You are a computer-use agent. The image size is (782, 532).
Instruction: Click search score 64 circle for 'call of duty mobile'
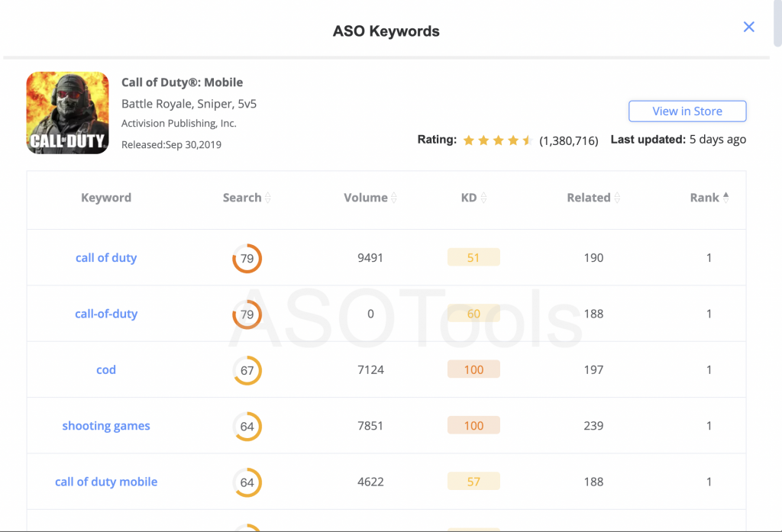click(x=247, y=482)
